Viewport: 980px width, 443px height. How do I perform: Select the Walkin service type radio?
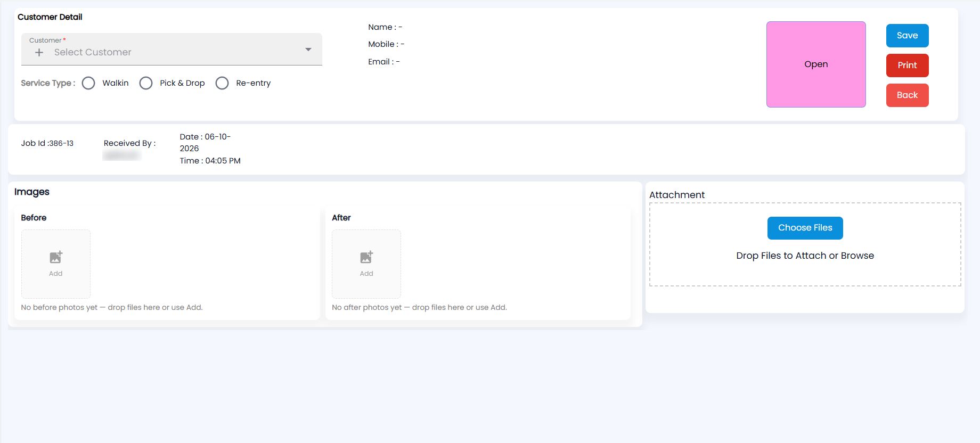88,83
